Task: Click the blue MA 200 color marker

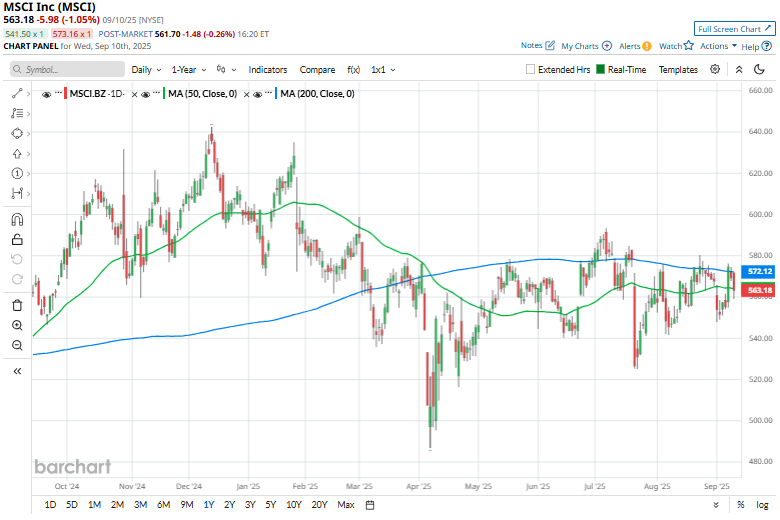Action: click(276, 94)
